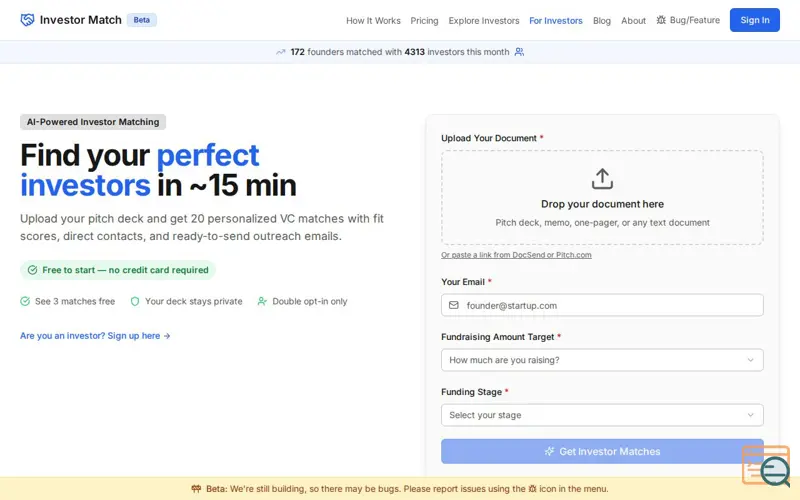The height and width of the screenshot is (500, 800).
Task: Focus the Your Email input field
Action: point(602,305)
